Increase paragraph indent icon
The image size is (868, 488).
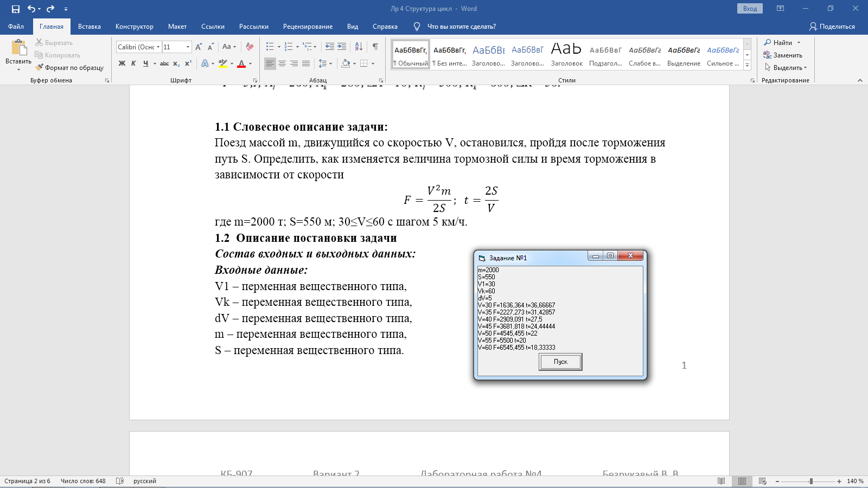pos(342,47)
